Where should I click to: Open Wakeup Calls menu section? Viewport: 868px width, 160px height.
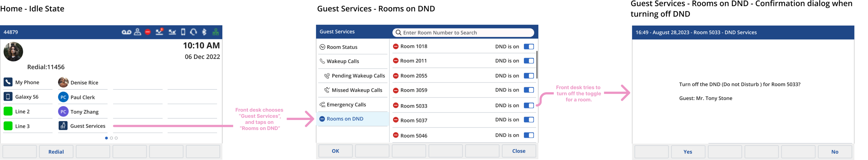tap(343, 61)
